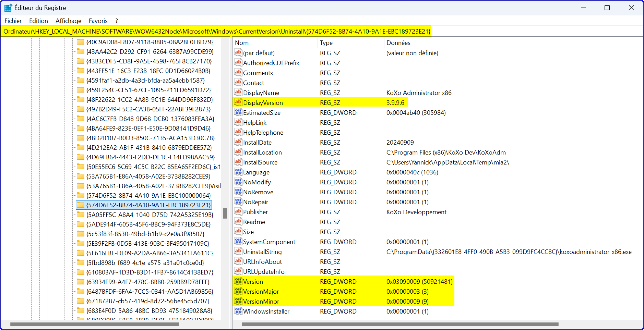This screenshot has height=330, width=644.
Task: Open the Favoris menu
Action: tap(98, 21)
